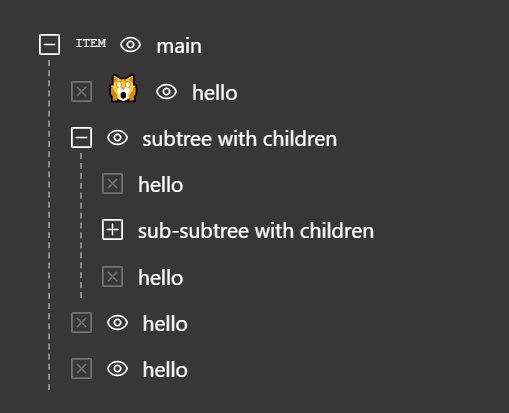Select first hello inside subtree with children

pyautogui.click(x=161, y=185)
